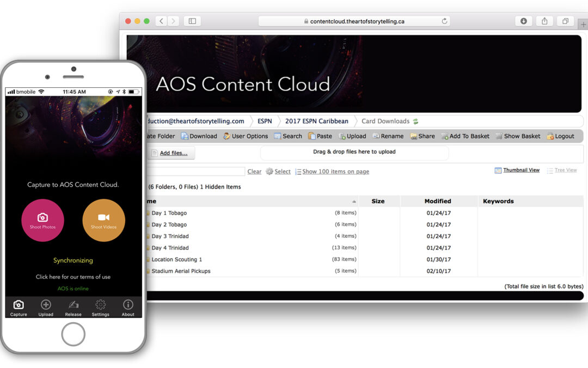Click the Clear link
Image resolution: width=588 pixels, height=368 pixels.
click(x=254, y=172)
